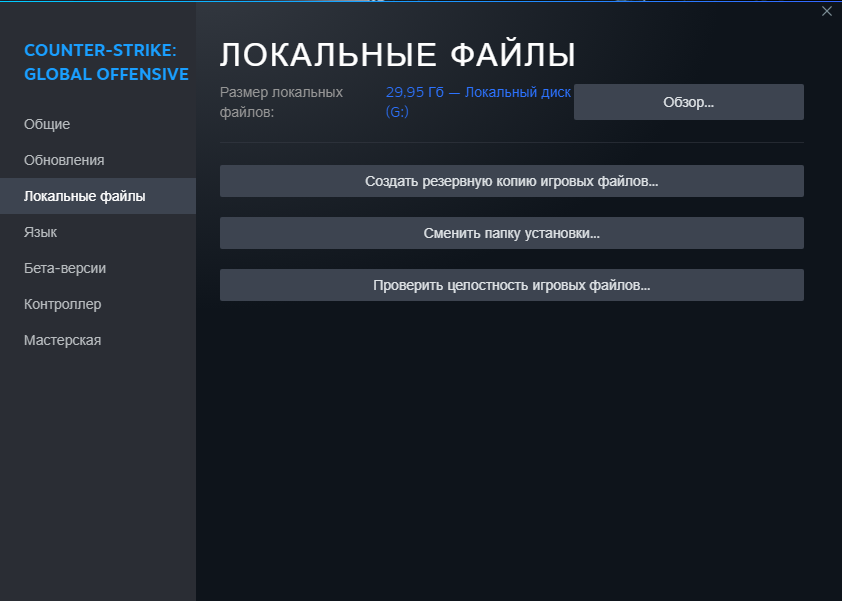Click the ЛОКАЛЬНЫЕ ФАЙЛЫ page heading

[x=398, y=54]
